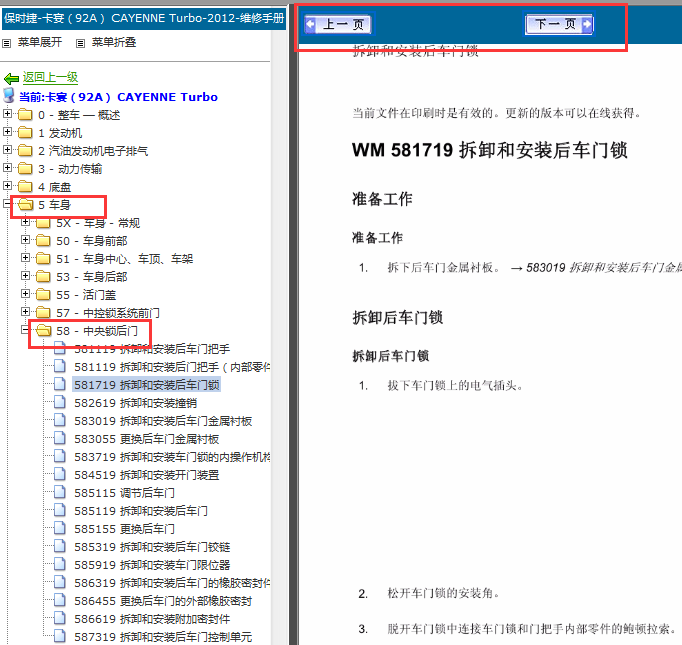Select the 5X - 车身 - 常规 folder label

98,223
